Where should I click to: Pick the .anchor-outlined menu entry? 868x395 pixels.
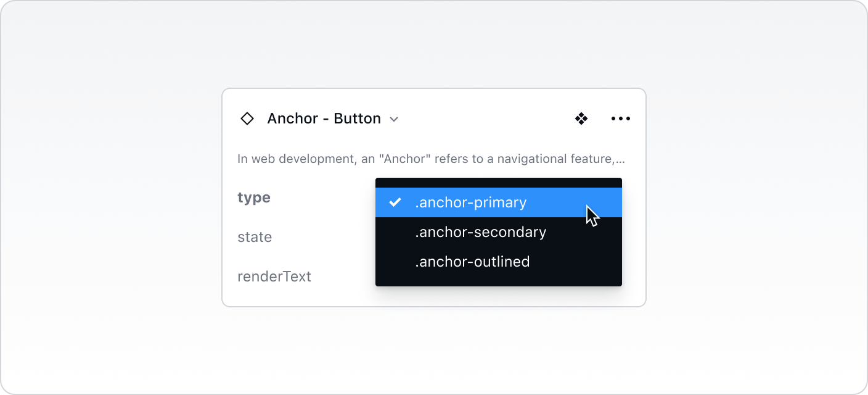[472, 262]
